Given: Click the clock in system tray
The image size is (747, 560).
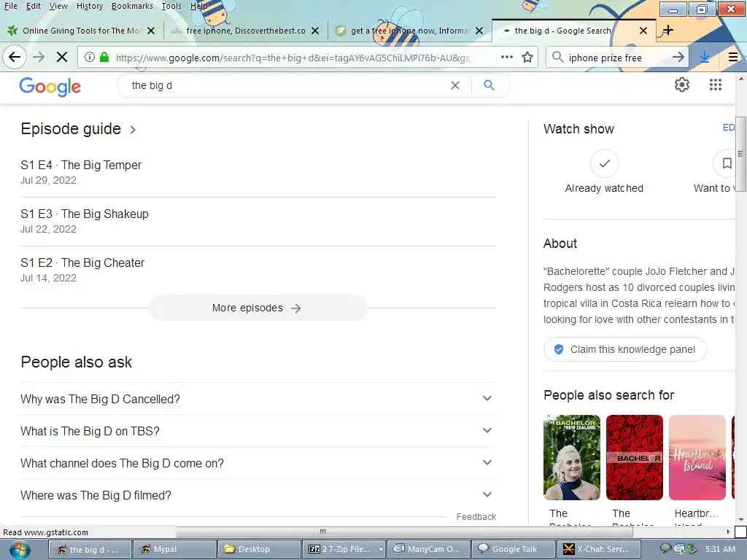Looking at the screenshot, I should [720, 549].
